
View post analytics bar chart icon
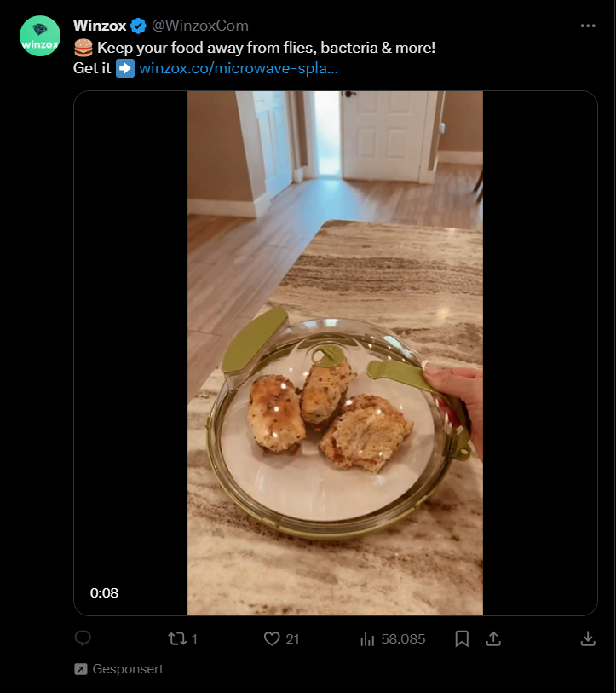(367, 638)
